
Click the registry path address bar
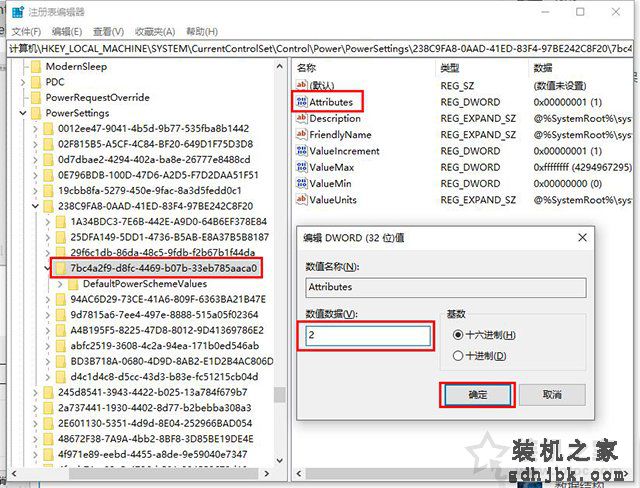320,49
